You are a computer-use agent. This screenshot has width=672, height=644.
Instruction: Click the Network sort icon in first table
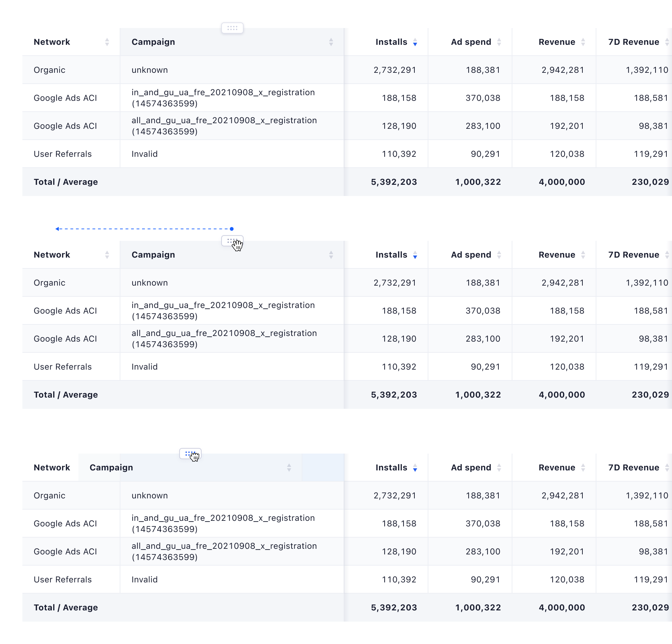pyautogui.click(x=107, y=42)
